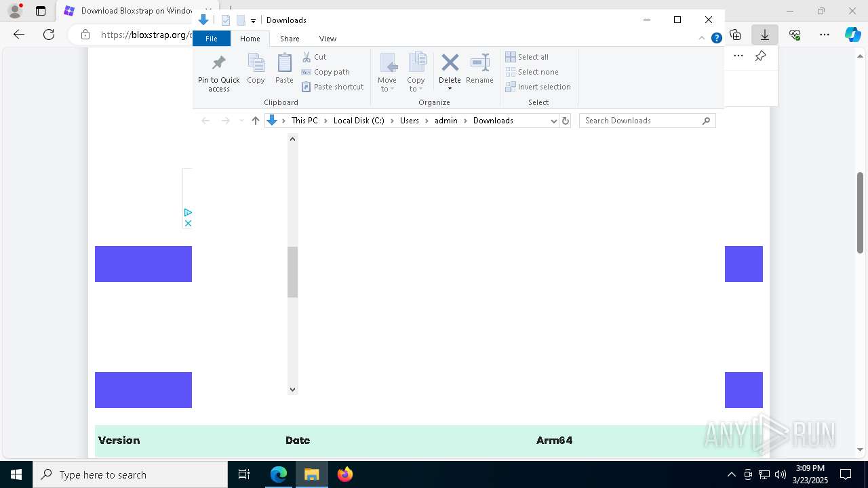Switch to the View ribbon tab
The width and height of the screenshot is (868, 488).
pos(328,39)
